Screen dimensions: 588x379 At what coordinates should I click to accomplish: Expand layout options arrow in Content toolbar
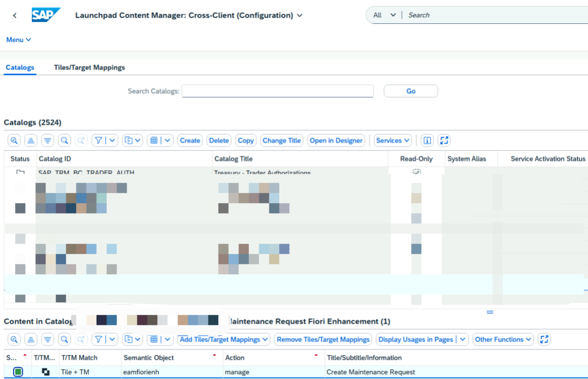coord(168,339)
